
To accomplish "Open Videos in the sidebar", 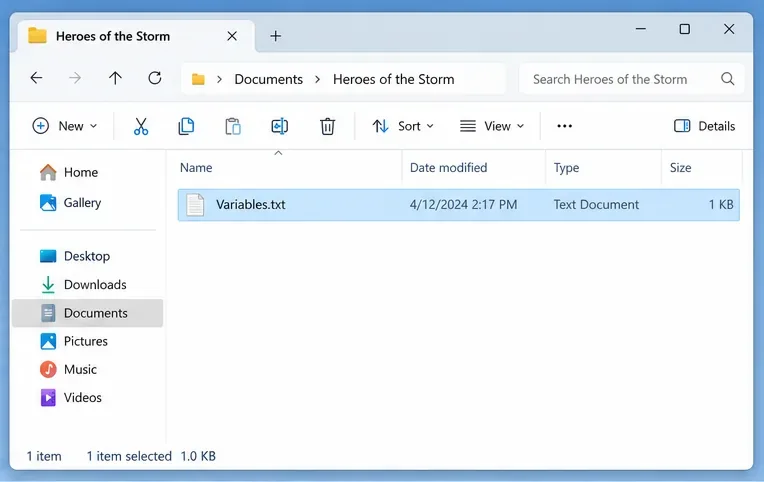I will pyautogui.click(x=71, y=398).
